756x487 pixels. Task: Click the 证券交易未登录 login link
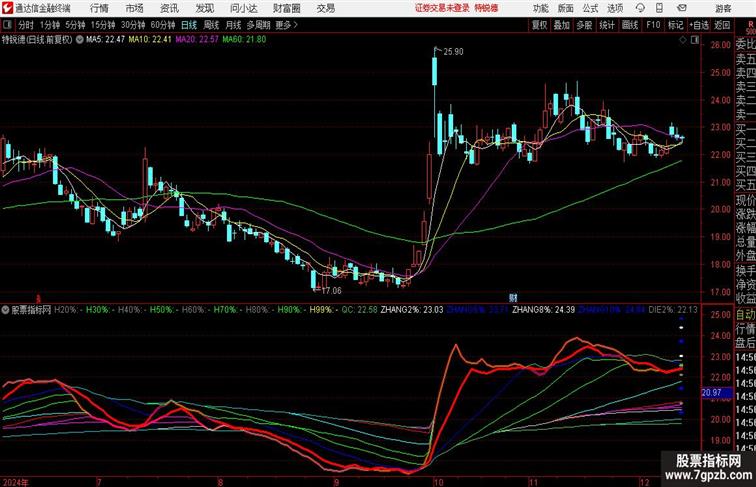pos(442,8)
